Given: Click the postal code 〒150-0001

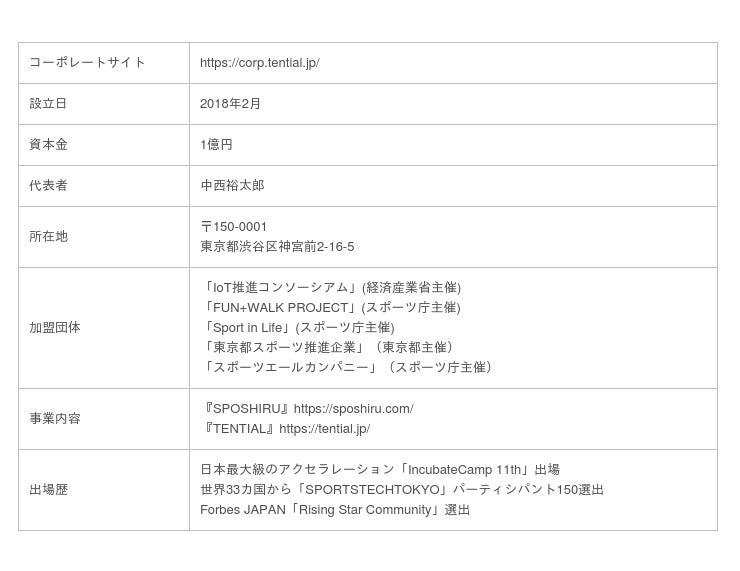Looking at the screenshot, I should coord(233,227).
